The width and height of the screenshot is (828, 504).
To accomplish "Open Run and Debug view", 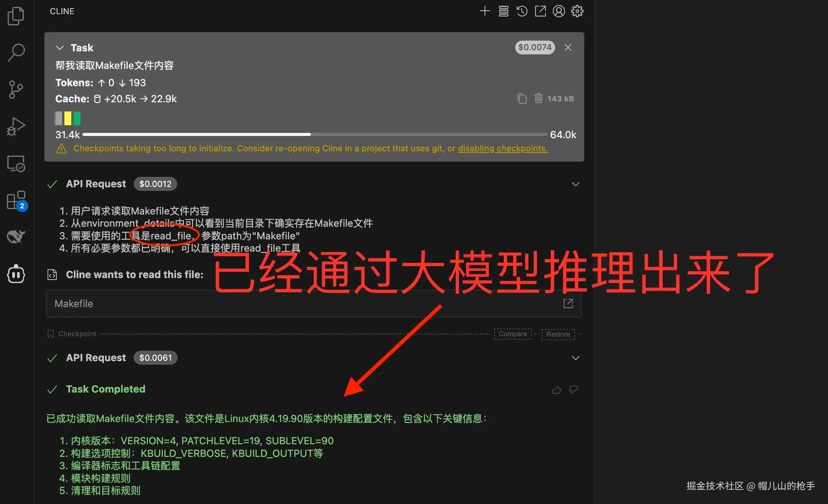I will (16, 127).
